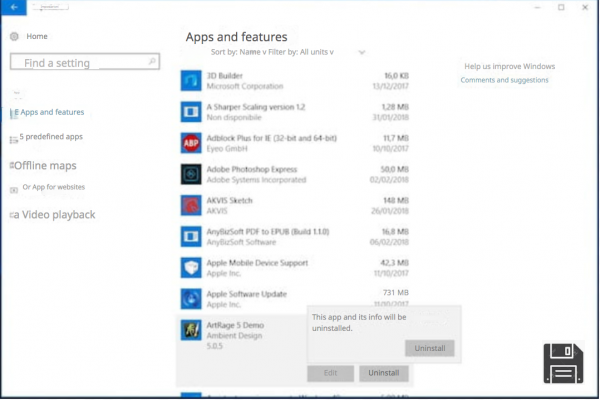Image resolution: width=600 pixels, height=400 pixels.
Task: Select Adobe Photoshop Express entry
Action: click(252, 169)
